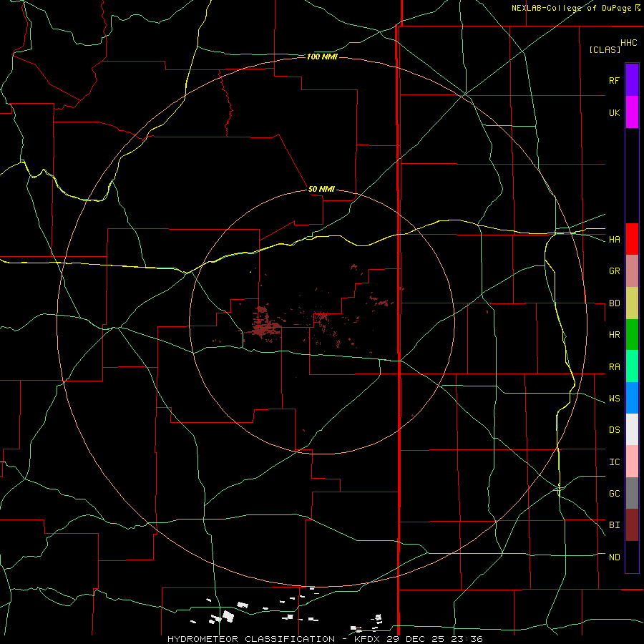Click the RF purple legend swatch
The image size is (644, 644).
coord(632,80)
